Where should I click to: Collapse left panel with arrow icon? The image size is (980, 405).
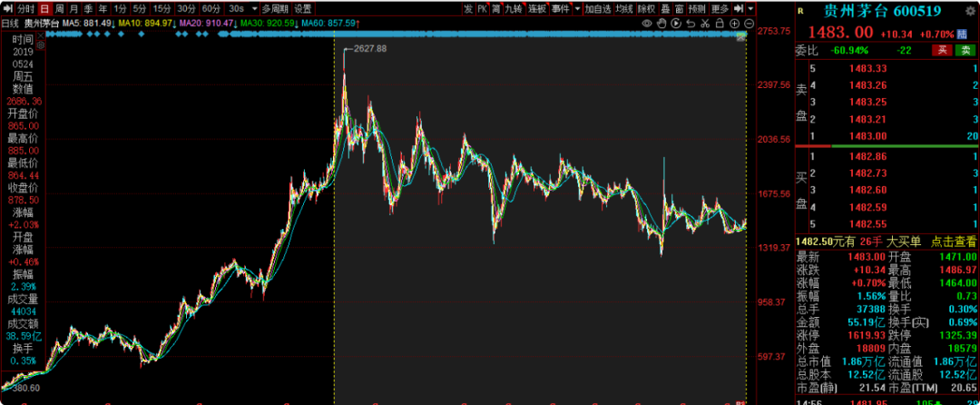6,8
